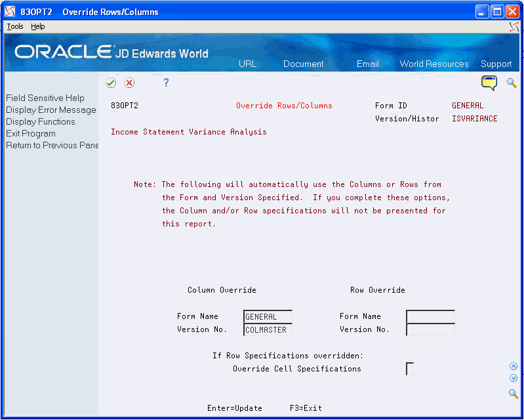
Task: Select Display Functions in sidebar
Action: click(x=41, y=121)
